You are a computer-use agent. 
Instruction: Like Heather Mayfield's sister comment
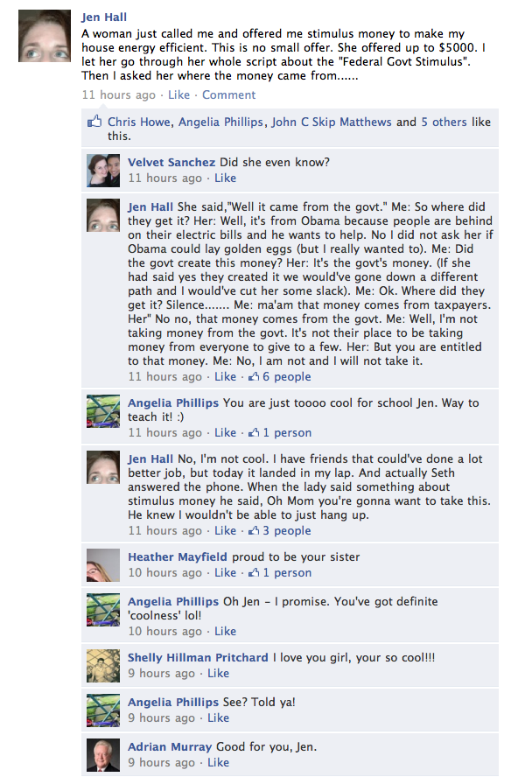click(225, 573)
